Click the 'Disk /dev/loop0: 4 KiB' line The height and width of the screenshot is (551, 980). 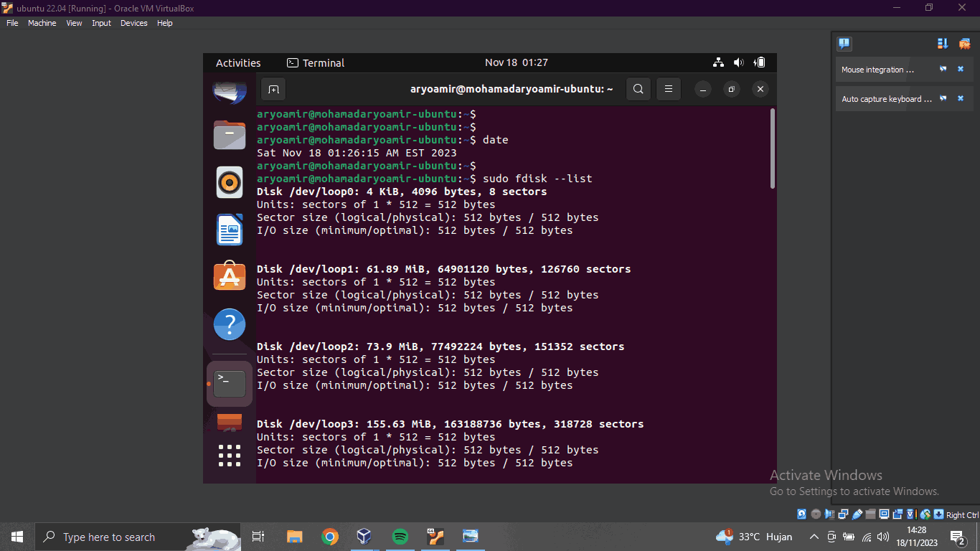click(402, 192)
